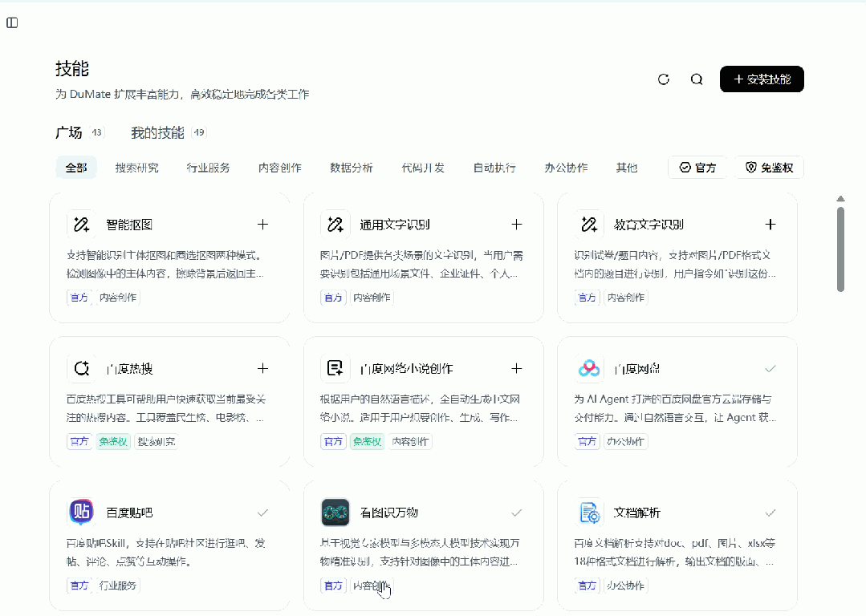Image resolution: width=866 pixels, height=616 pixels.
Task: Click 办公协作 tag on 文档解析 card
Action: pos(625,586)
